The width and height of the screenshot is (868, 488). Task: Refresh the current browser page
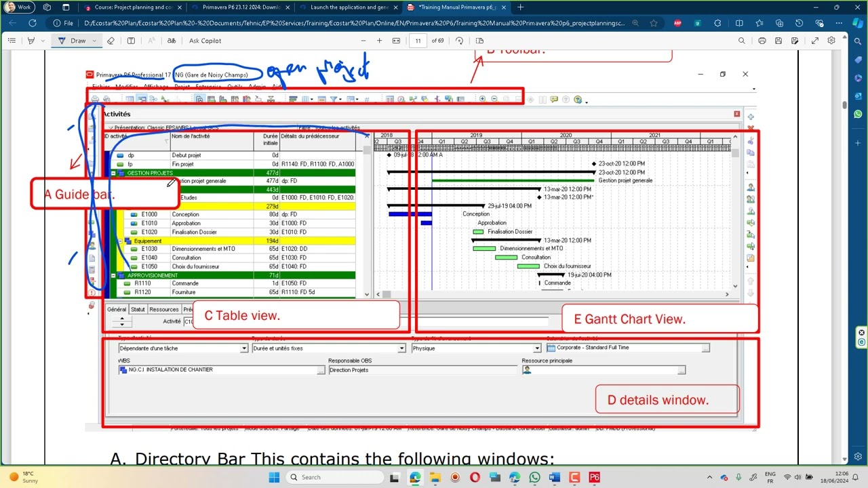[x=32, y=22]
